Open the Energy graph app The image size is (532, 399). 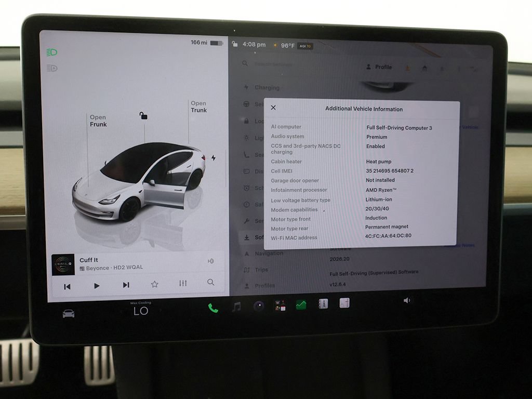pyautogui.click(x=301, y=304)
